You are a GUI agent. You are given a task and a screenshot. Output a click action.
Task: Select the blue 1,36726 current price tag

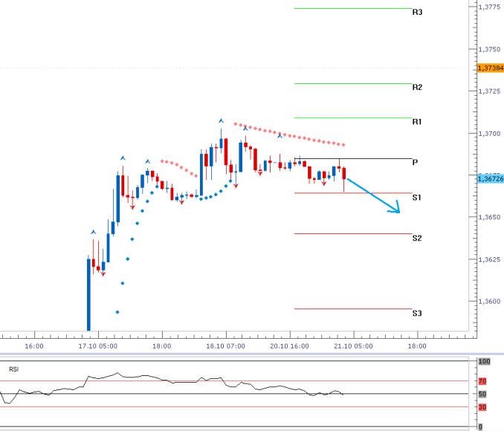click(490, 178)
